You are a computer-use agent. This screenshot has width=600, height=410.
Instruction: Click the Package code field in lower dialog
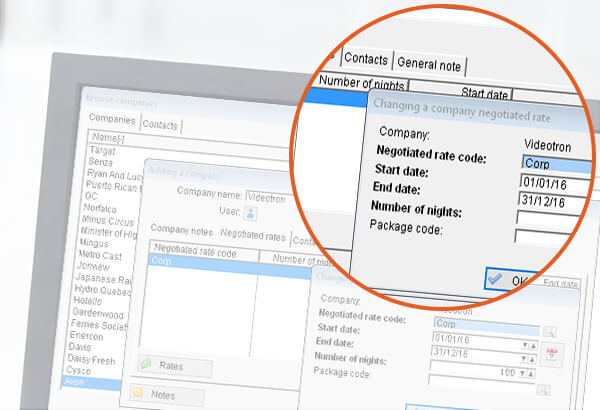coord(481,383)
